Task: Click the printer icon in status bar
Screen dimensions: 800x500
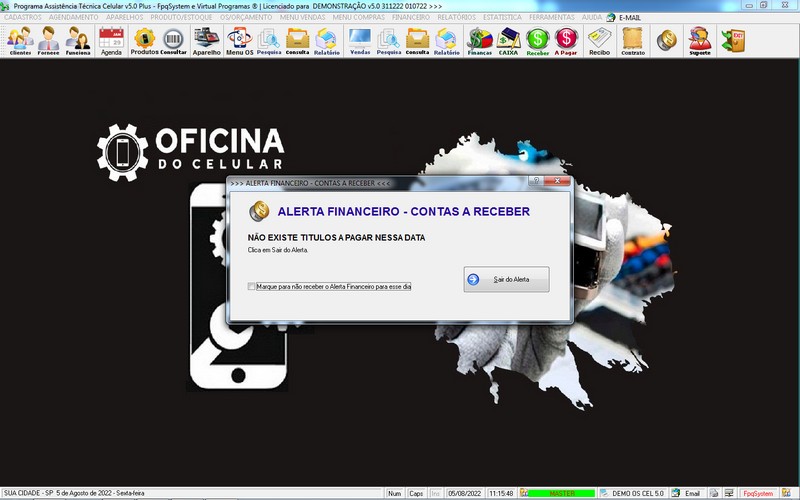Action: [x=714, y=493]
